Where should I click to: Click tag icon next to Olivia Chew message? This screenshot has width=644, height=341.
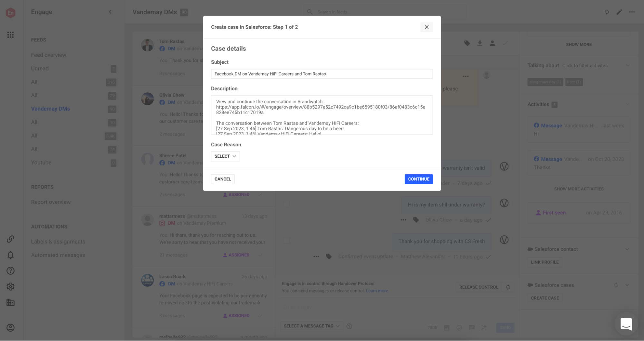[x=416, y=220]
